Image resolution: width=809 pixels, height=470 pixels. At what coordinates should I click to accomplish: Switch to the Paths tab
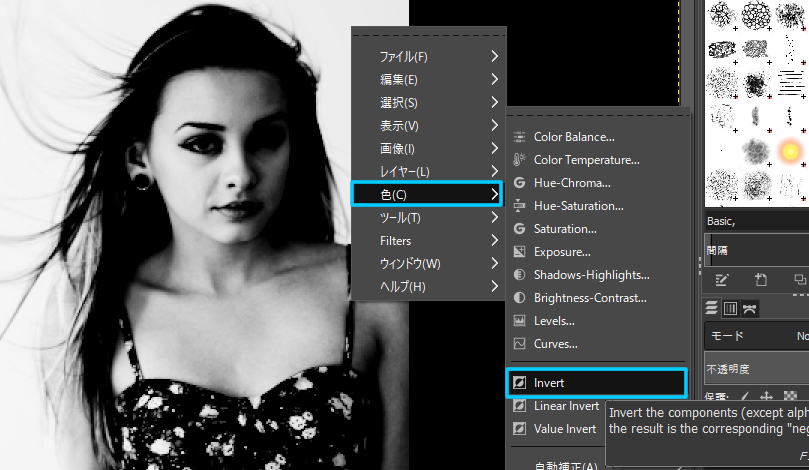[x=749, y=309]
